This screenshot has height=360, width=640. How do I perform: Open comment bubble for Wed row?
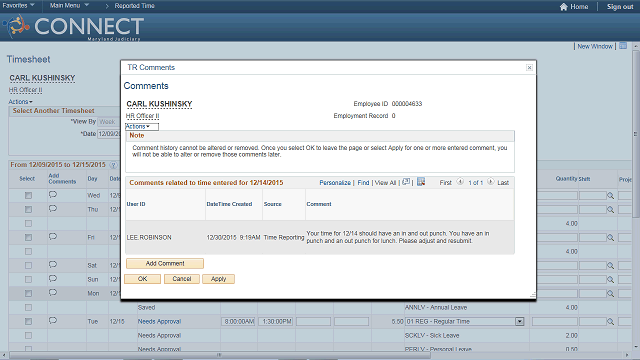(53, 195)
